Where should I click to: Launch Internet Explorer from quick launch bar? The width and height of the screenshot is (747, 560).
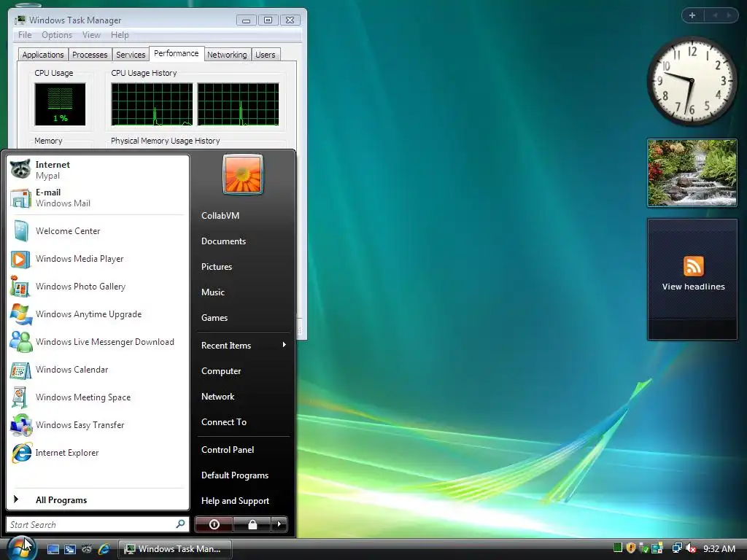[104, 549]
